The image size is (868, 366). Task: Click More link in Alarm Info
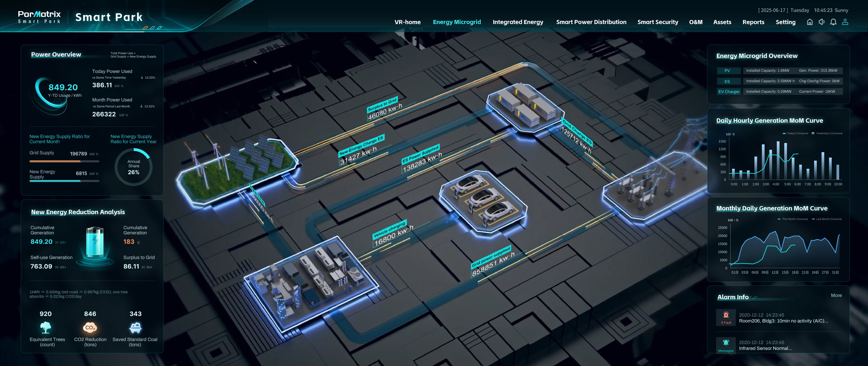pos(836,296)
